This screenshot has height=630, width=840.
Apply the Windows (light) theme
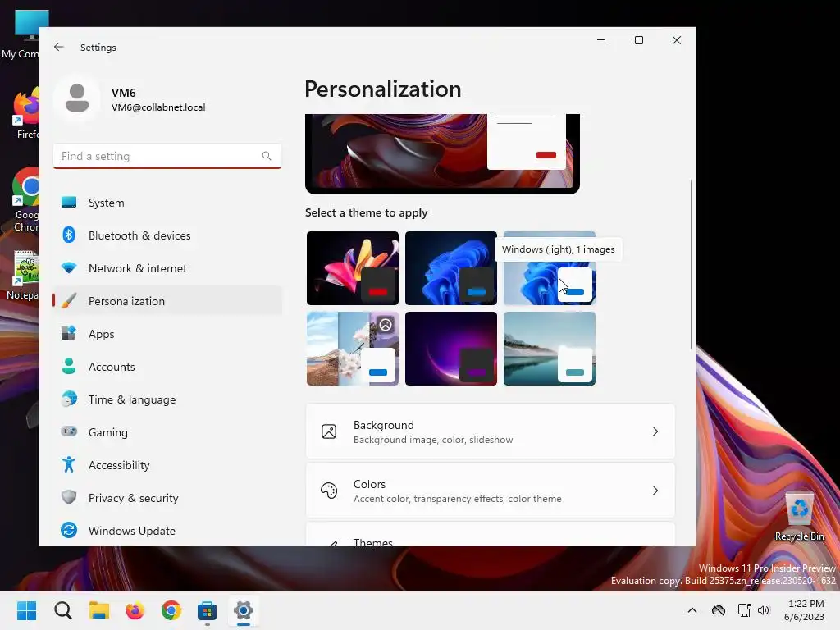coord(549,268)
